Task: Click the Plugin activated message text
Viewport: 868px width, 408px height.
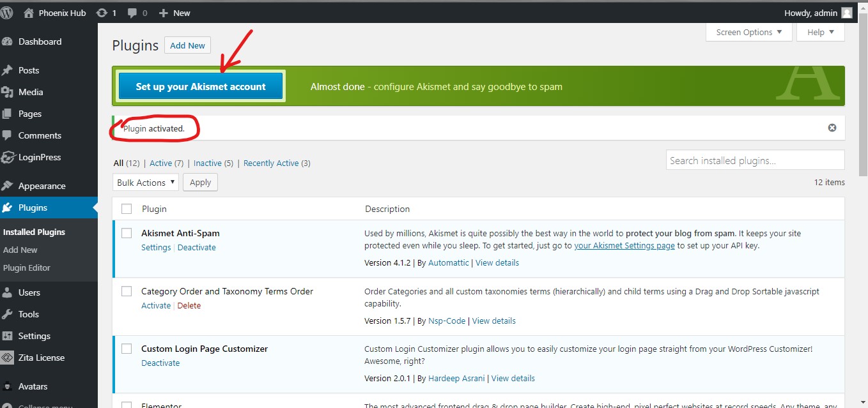Action: click(154, 128)
